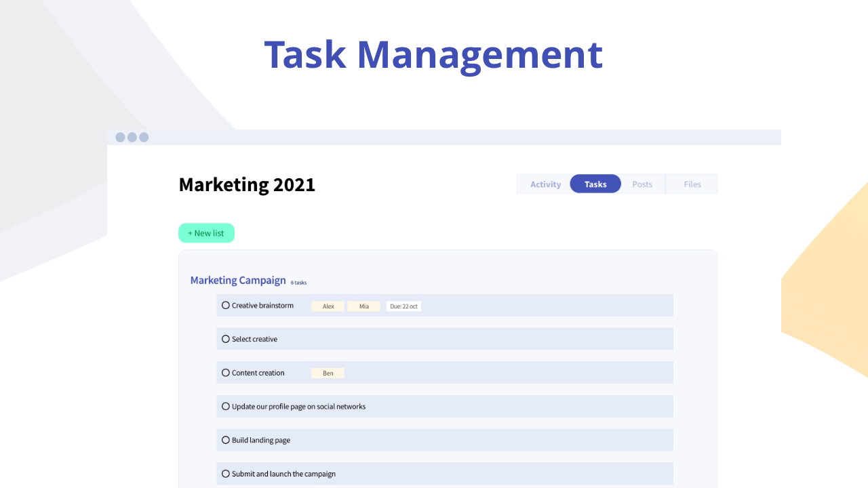Image resolution: width=868 pixels, height=488 pixels.
Task: Toggle the Content creation task checkbox
Action: [x=226, y=373]
